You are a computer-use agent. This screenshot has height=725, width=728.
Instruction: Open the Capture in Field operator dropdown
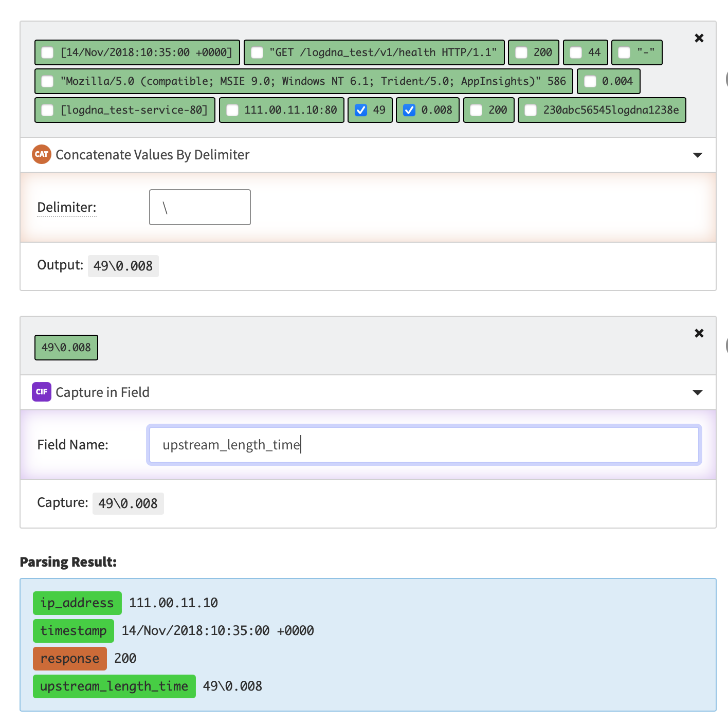[698, 392]
